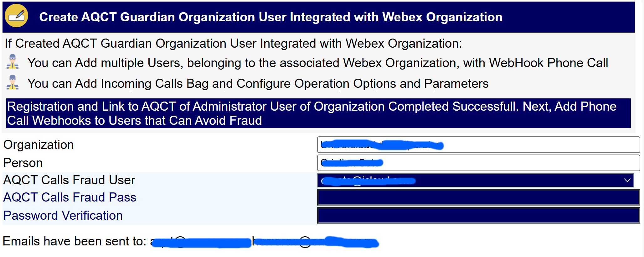
Task: Click the yellow pencil edit icon in header
Action: pos(16,16)
